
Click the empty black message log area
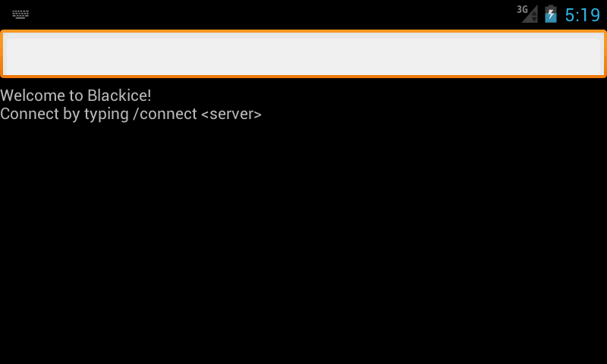303,243
